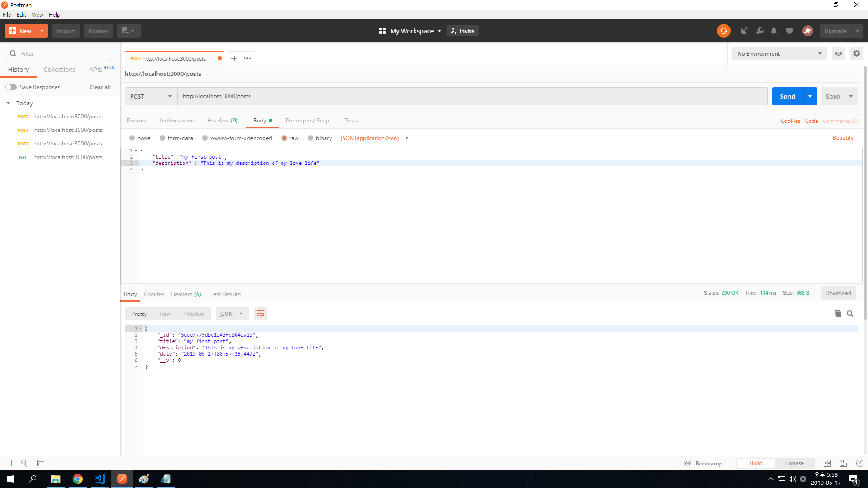
Task: Click the Import button
Action: (66, 31)
